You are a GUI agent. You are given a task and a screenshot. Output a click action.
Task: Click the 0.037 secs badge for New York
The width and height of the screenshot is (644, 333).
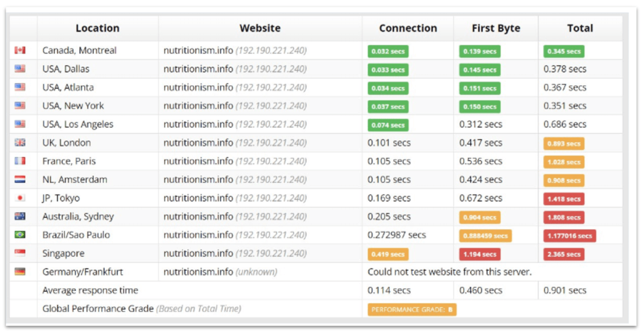pyautogui.click(x=388, y=107)
